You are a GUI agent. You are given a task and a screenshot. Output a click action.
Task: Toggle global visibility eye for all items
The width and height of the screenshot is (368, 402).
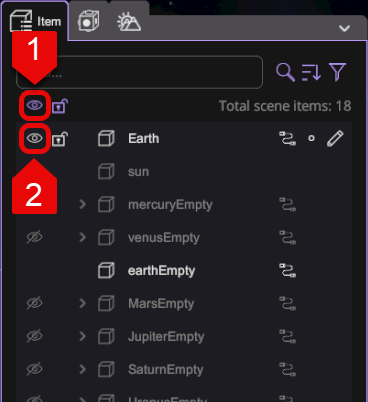35,105
